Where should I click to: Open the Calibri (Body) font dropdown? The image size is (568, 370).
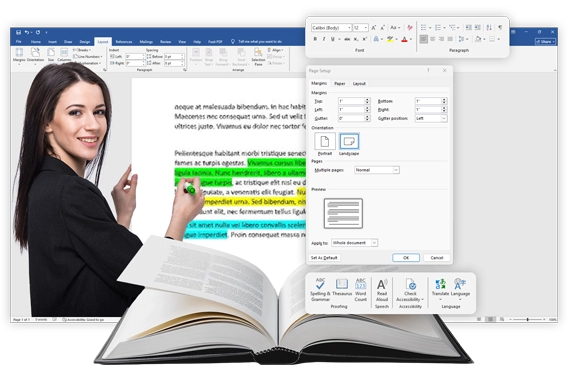(331, 28)
